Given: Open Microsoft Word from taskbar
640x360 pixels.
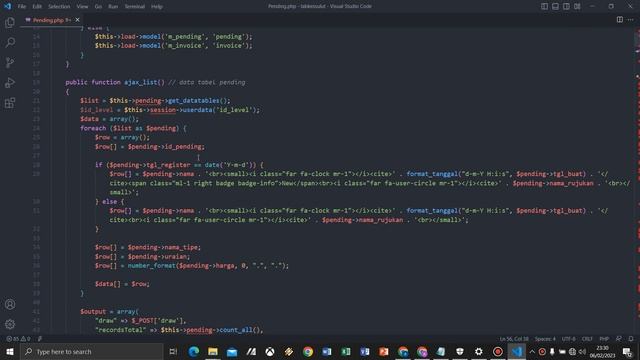Looking at the screenshot, I should pyautogui.click(x=327, y=351).
